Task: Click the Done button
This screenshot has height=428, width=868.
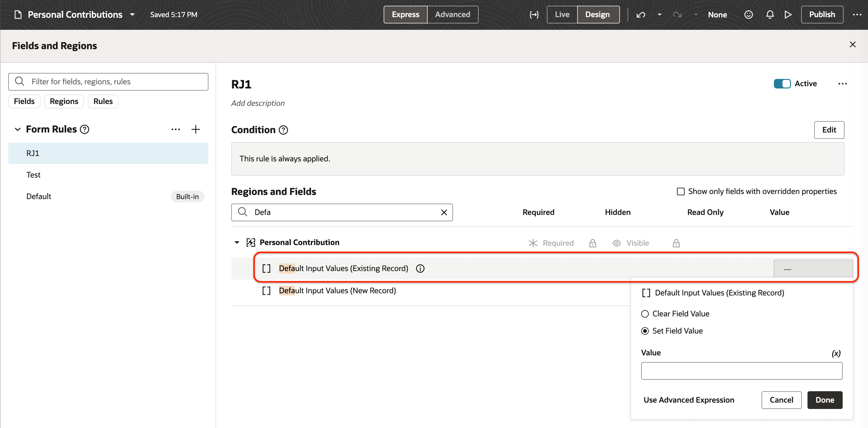Action: (x=825, y=400)
